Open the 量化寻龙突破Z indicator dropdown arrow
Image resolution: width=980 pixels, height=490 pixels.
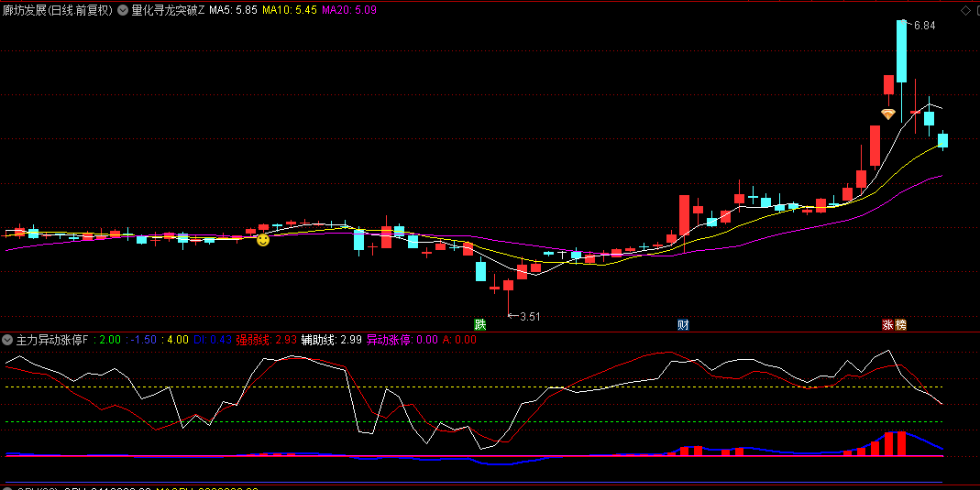click(x=123, y=10)
